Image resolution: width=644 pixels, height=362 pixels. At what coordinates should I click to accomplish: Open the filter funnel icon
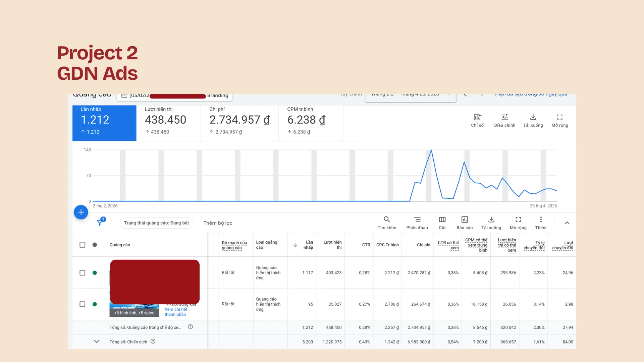[100, 222]
